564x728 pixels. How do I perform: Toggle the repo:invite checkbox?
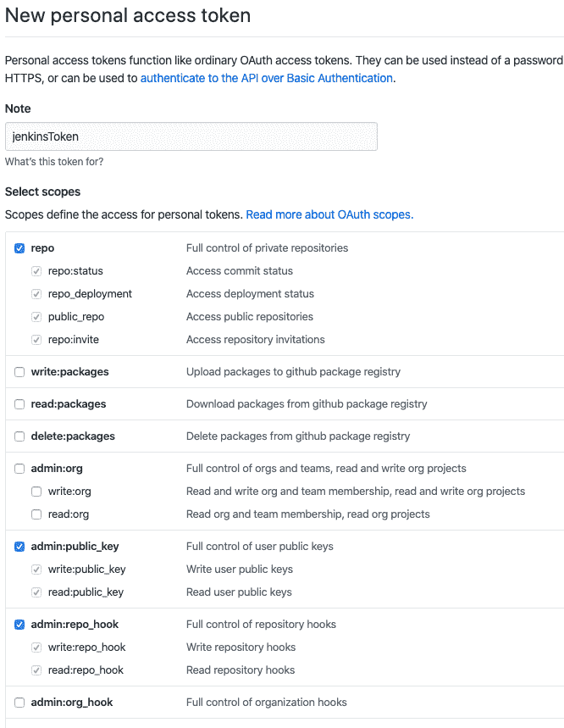pos(36,340)
